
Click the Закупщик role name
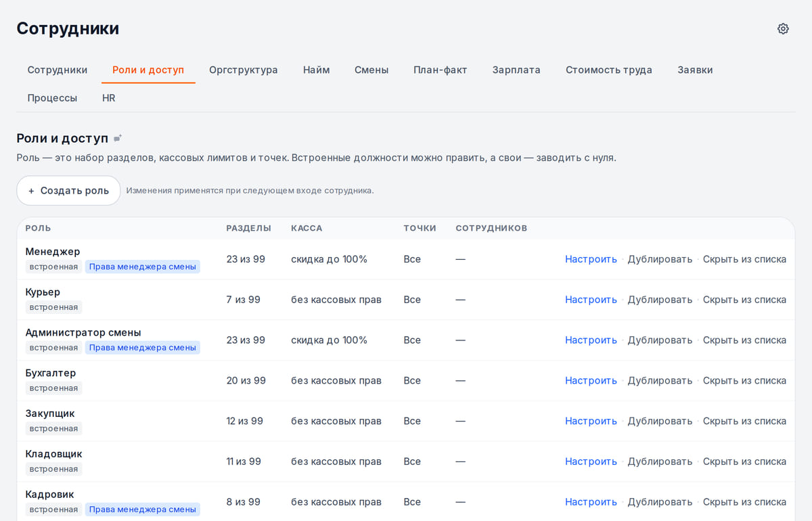(x=50, y=413)
